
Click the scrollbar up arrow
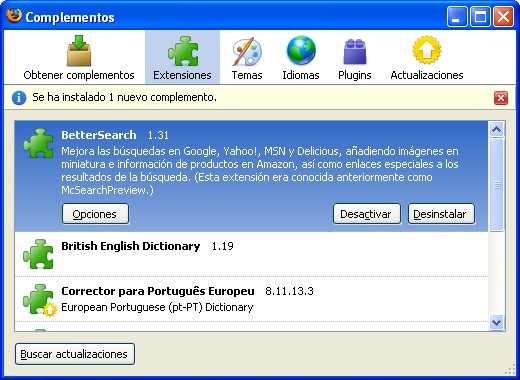coord(497,129)
